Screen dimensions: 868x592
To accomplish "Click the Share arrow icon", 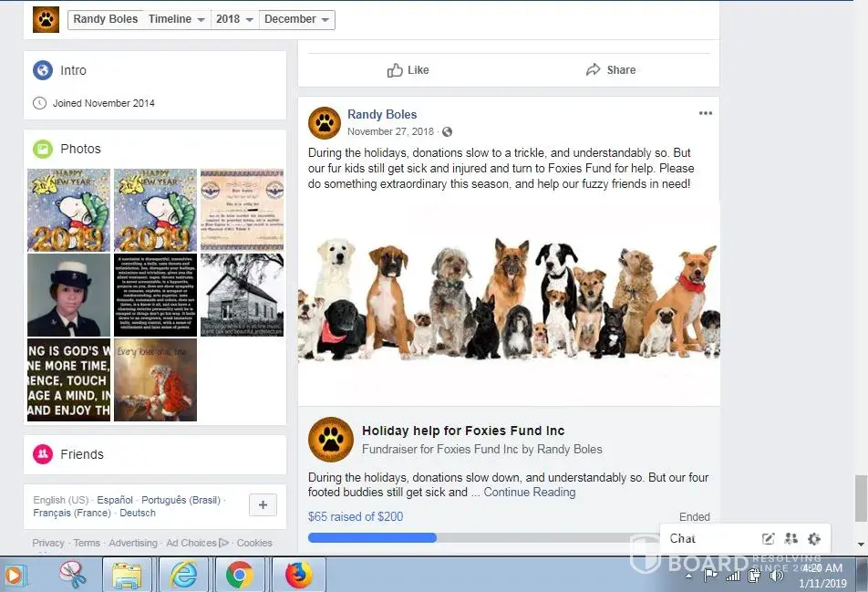I will pos(594,70).
